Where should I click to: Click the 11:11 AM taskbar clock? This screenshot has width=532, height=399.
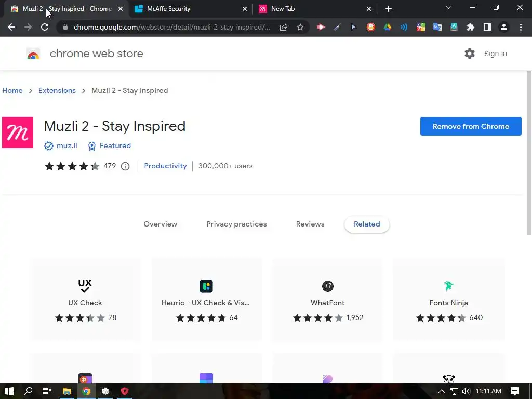pyautogui.click(x=488, y=391)
